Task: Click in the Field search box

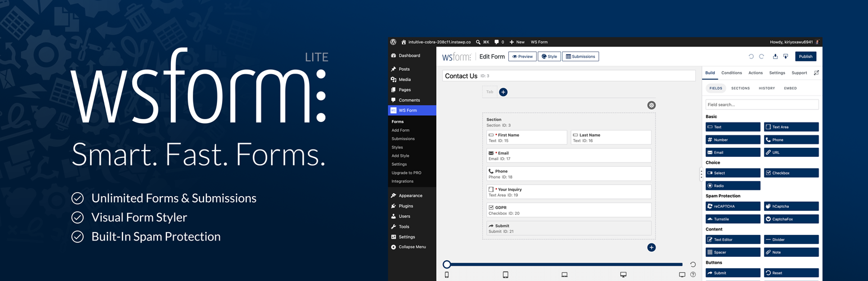Action: [x=762, y=105]
